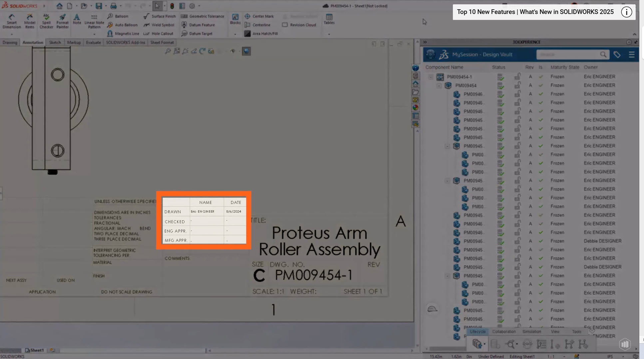Collapse the PM009454 assembly node
644x359 pixels.
439,86
